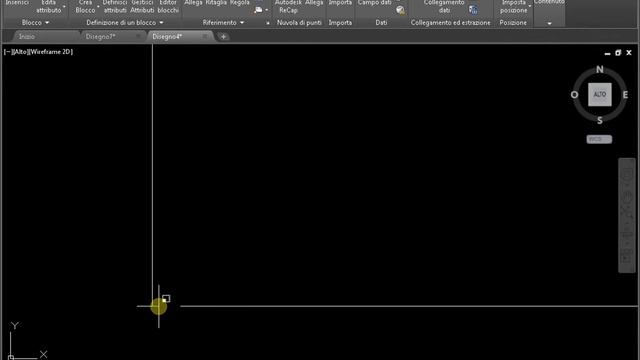640x360 pixels.
Task: Click the UCS icon origin
Action: [x=11, y=358]
